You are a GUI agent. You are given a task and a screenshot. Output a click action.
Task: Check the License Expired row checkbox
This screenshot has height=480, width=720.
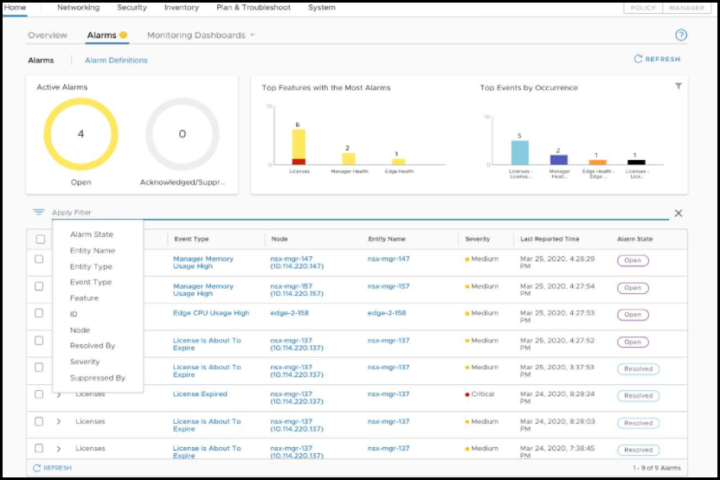pyautogui.click(x=39, y=394)
